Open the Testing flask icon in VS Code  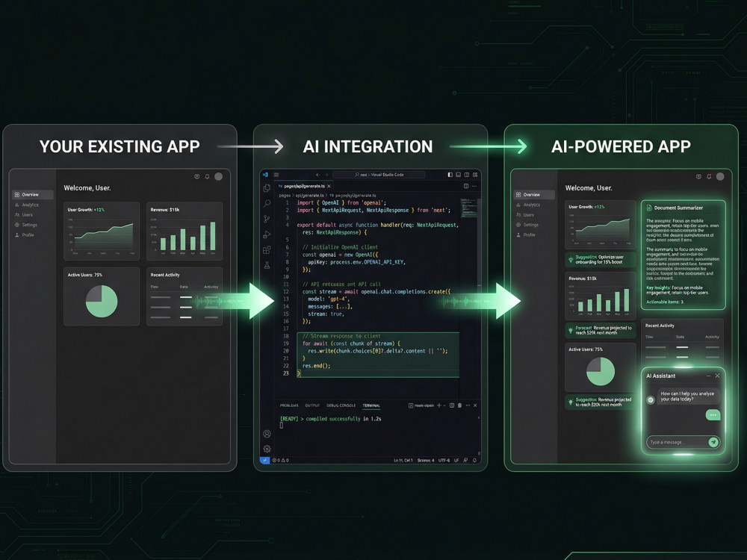point(267,265)
